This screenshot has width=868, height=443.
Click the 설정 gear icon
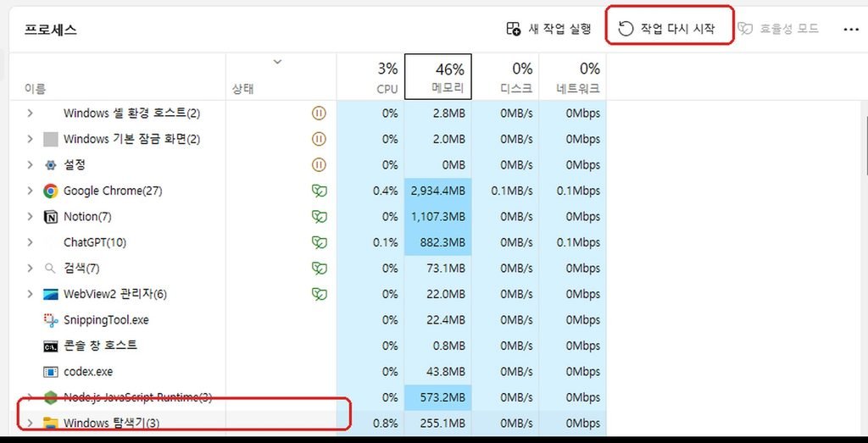coord(50,165)
